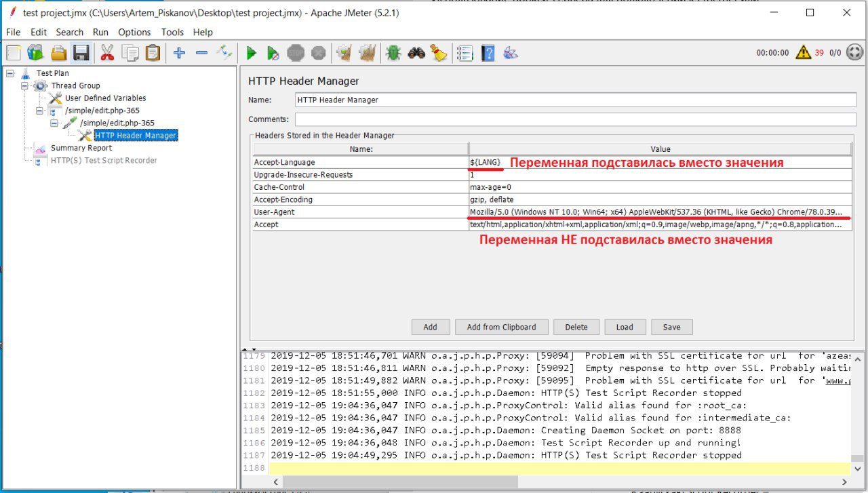
Task: Collapse the Test Plan tree node
Action: (10, 73)
